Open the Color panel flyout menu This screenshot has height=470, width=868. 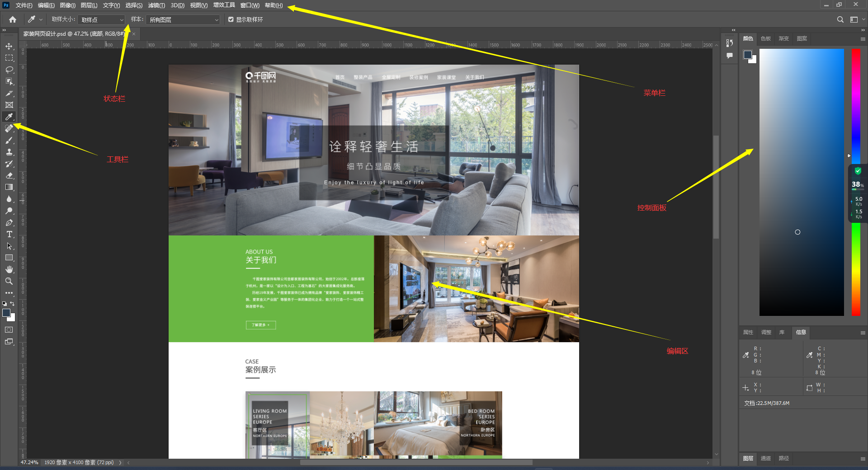863,39
